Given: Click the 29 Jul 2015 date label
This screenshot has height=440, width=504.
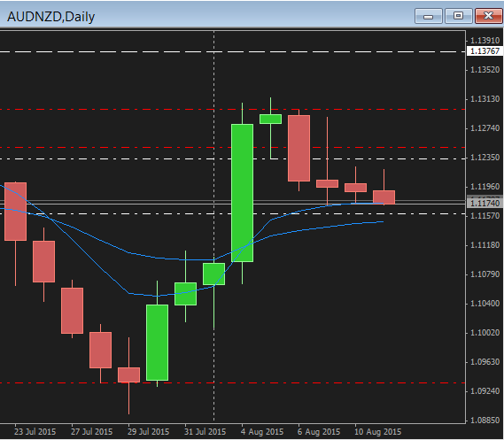Looking at the screenshot, I should (148, 432).
